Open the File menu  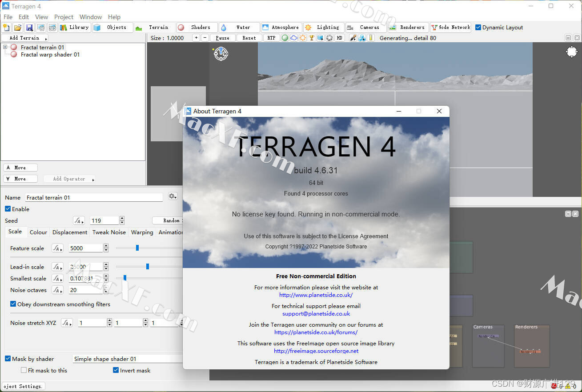click(x=8, y=17)
